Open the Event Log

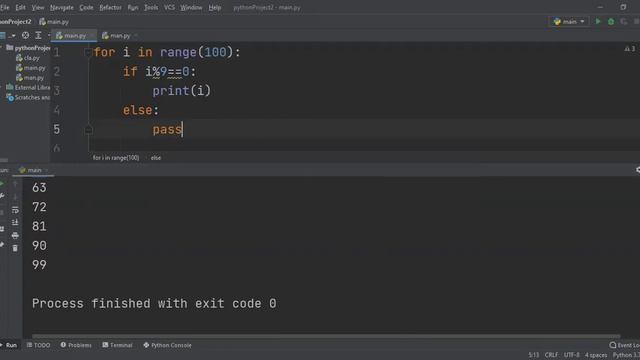pyautogui.click(x=624, y=345)
